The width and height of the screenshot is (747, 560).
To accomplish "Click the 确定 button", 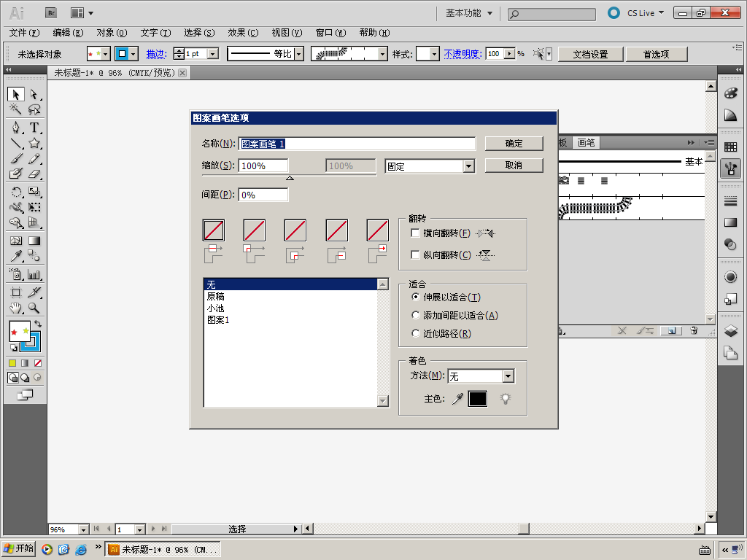I will pos(514,144).
